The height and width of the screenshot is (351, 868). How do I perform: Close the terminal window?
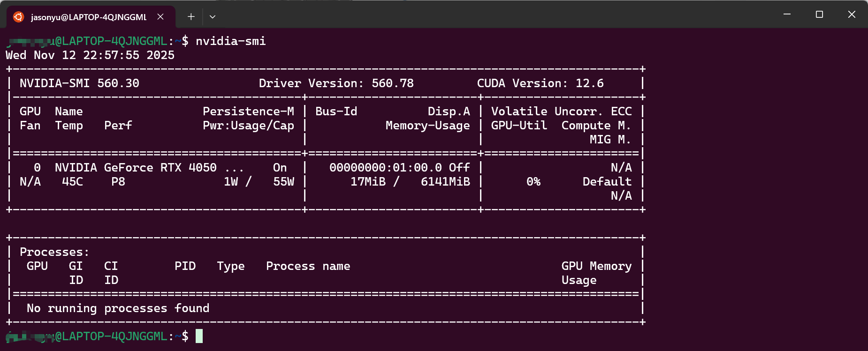click(852, 15)
